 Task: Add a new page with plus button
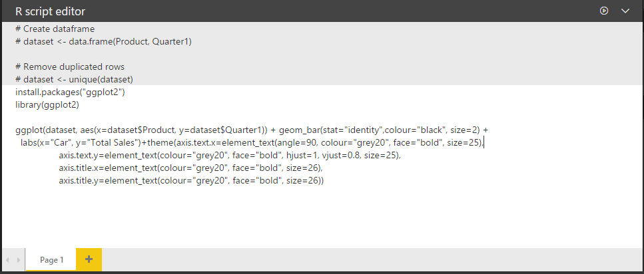pos(89,259)
